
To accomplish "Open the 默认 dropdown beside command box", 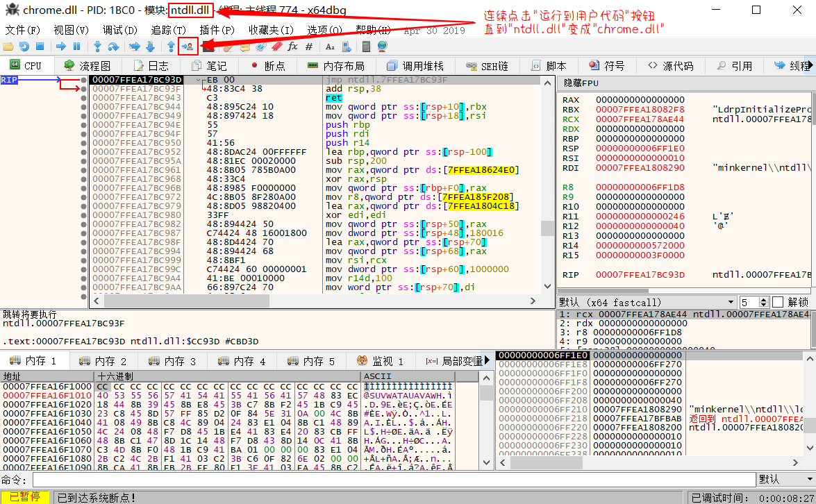I will (786, 479).
